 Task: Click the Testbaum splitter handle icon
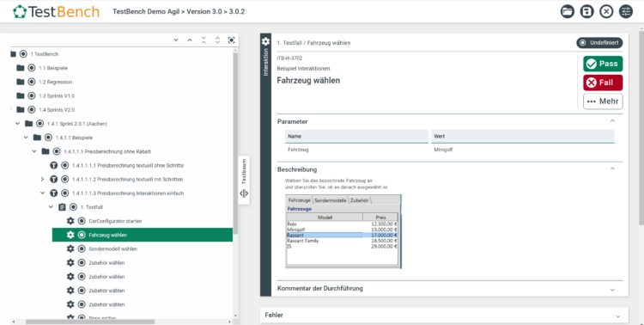coord(244,193)
